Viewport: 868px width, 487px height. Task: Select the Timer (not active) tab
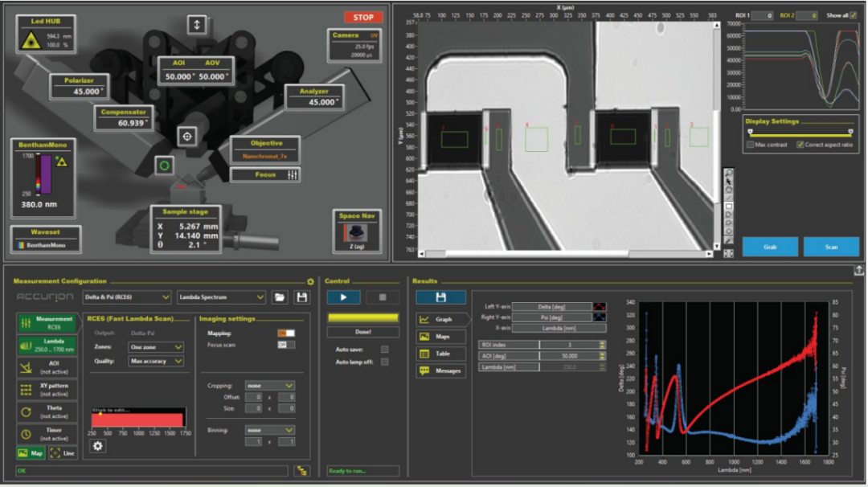click(47, 434)
